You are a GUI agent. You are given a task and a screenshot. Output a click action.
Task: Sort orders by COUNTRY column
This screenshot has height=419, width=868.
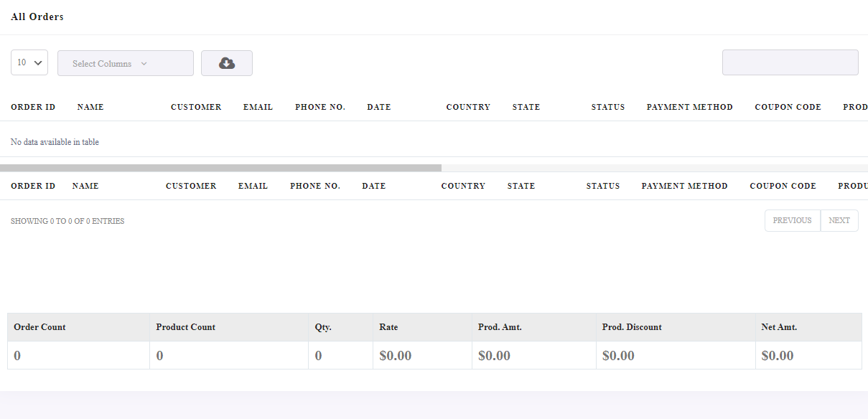[467, 107]
